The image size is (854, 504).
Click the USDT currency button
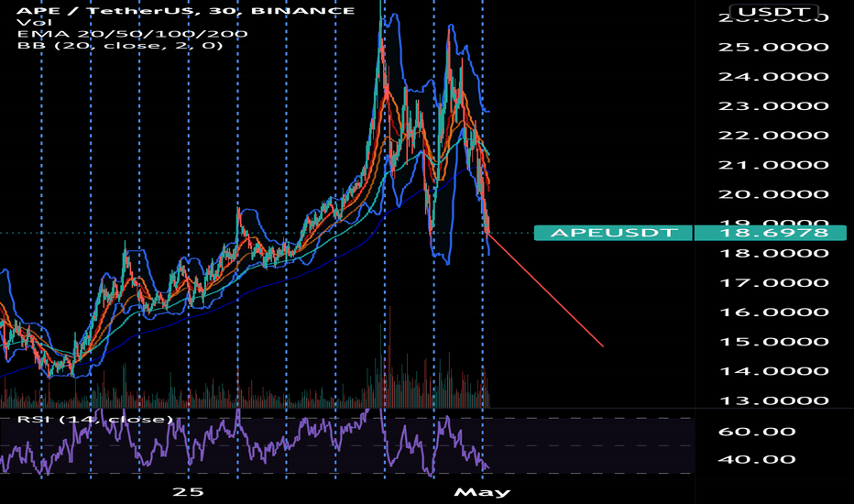[773, 12]
